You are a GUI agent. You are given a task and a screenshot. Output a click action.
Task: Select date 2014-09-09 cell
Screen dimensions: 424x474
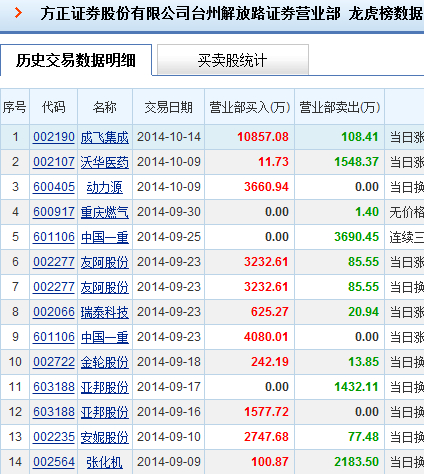169,462
